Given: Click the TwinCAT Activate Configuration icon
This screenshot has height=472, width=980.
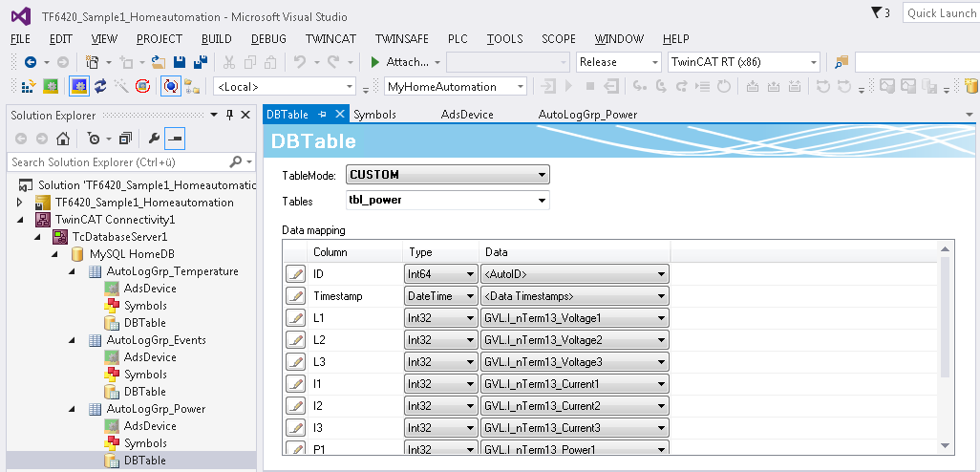Looking at the screenshot, I should (28, 86).
